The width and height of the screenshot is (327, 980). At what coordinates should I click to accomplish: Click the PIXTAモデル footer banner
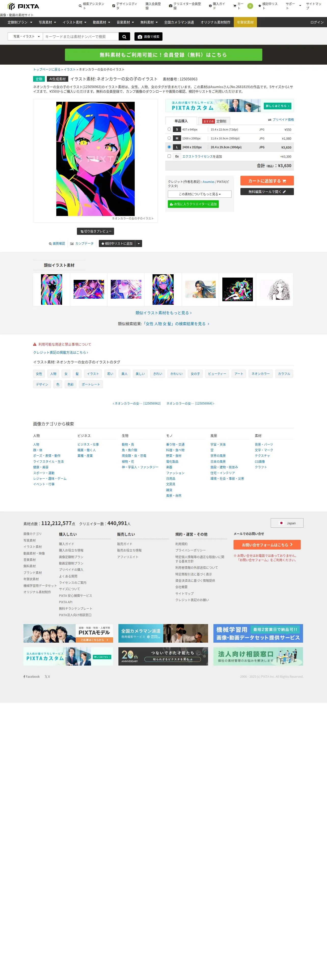pos(68,633)
